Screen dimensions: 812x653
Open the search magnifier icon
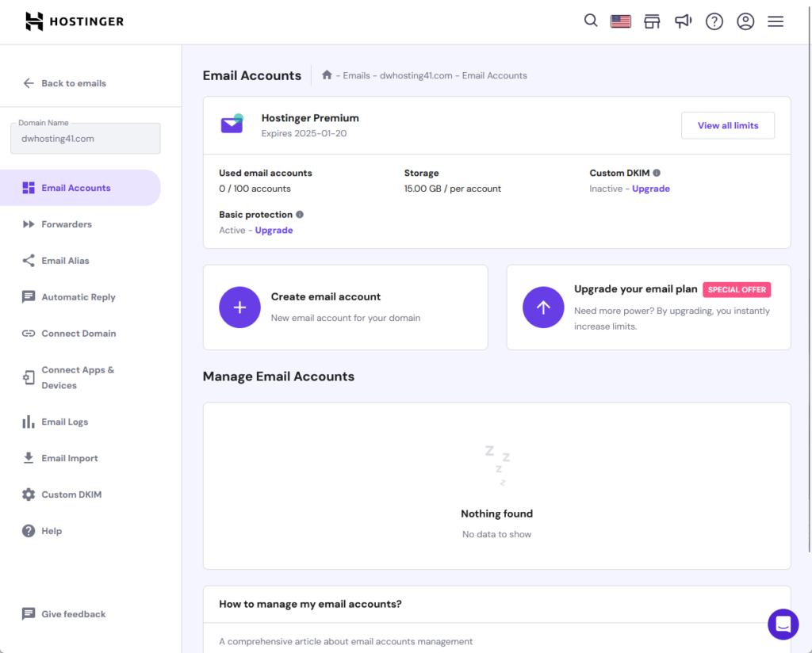590,21
